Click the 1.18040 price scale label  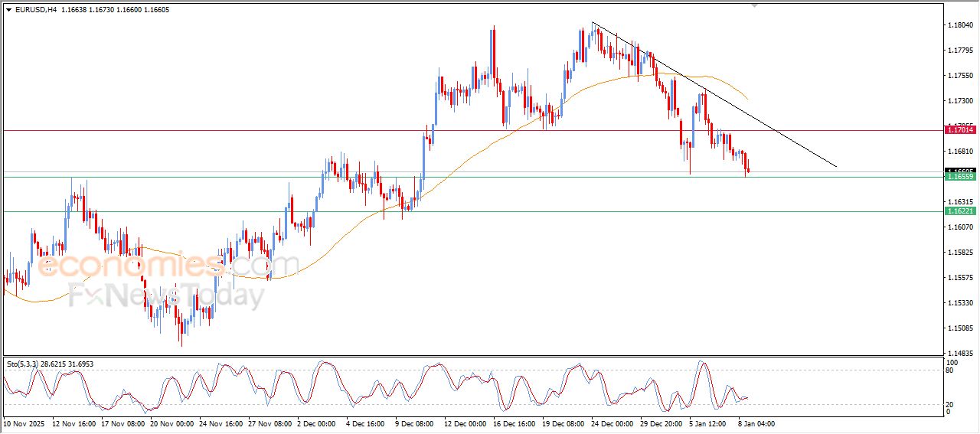tap(960, 25)
